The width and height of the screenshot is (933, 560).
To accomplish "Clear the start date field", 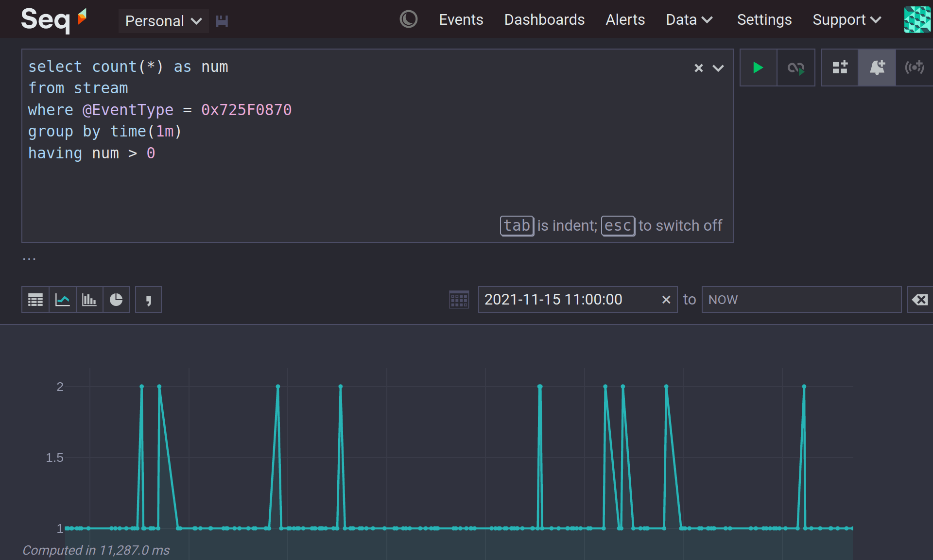I will [x=666, y=300].
